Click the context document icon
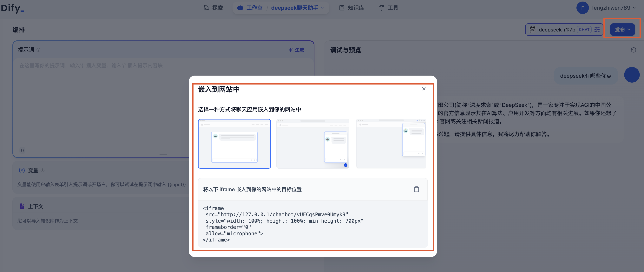Image resolution: width=644 pixels, height=272 pixels. tap(22, 206)
